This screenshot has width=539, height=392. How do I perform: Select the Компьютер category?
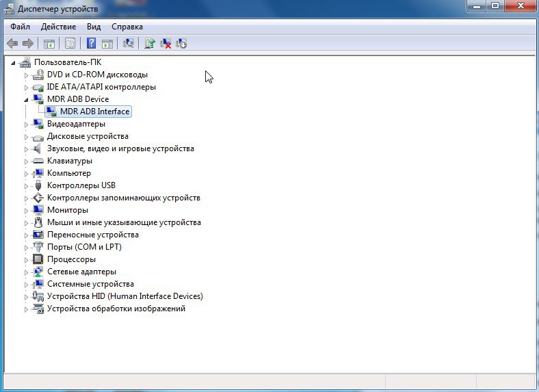tap(69, 173)
